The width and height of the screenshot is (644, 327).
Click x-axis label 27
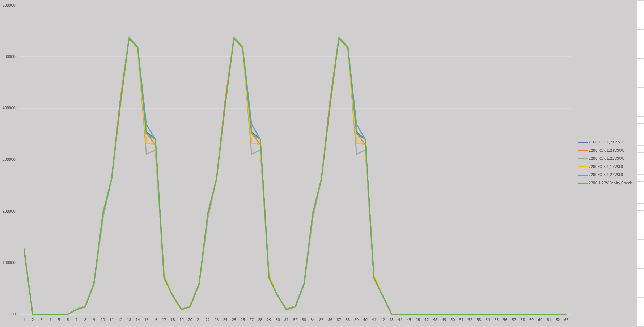click(x=251, y=320)
